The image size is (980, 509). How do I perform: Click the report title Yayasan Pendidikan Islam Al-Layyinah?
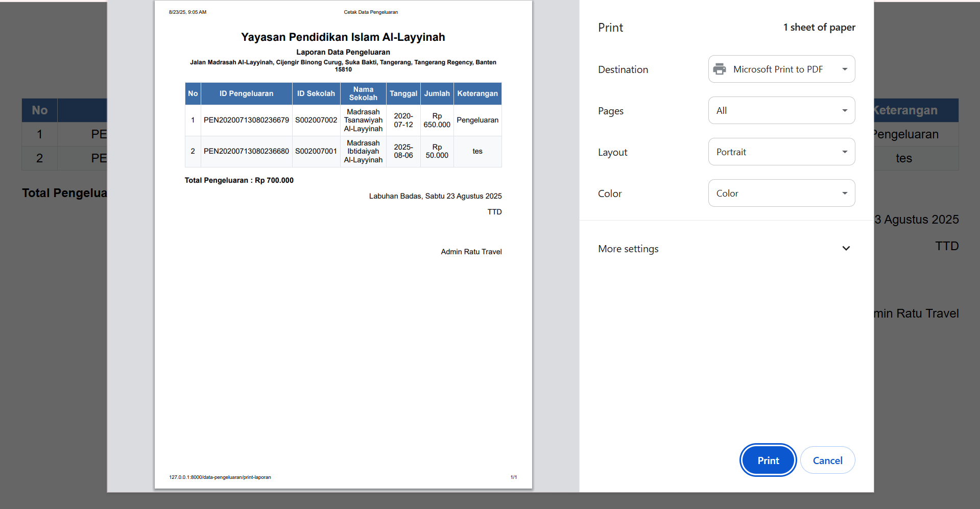tap(343, 37)
